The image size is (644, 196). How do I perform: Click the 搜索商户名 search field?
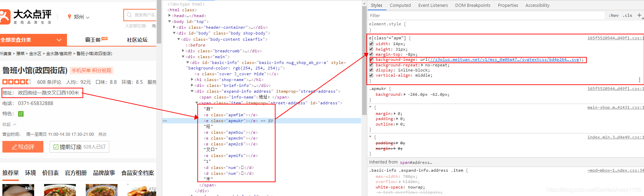coord(140,15)
